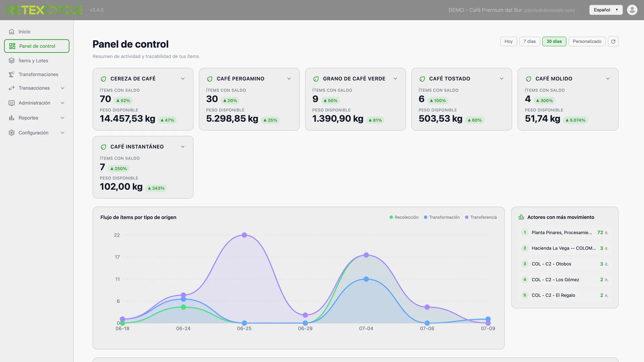The width and height of the screenshot is (644, 362).
Task: Choose the Personalizado date range
Action: click(587, 42)
